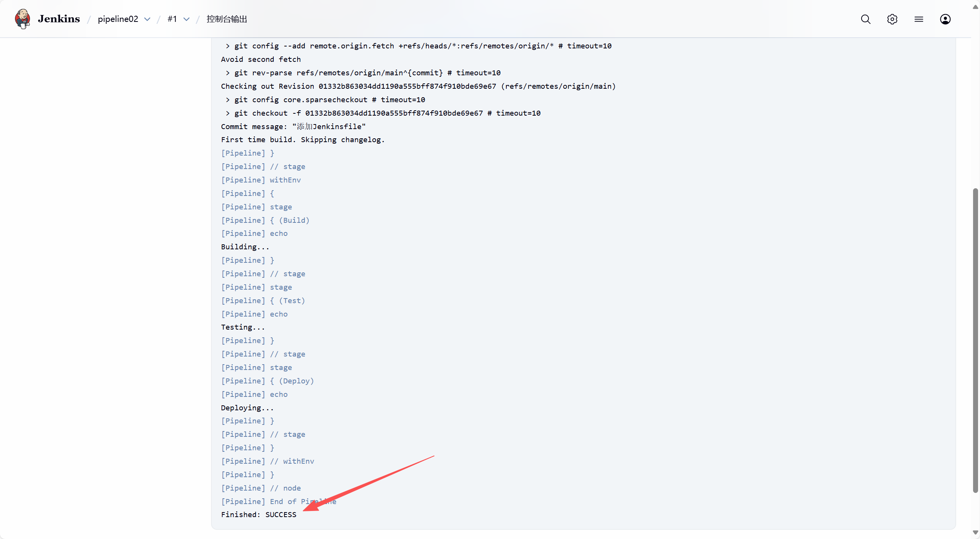Click the Finished: SUCCESS line
Image resolution: width=980 pixels, height=539 pixels.
click(x=258, y=514)
